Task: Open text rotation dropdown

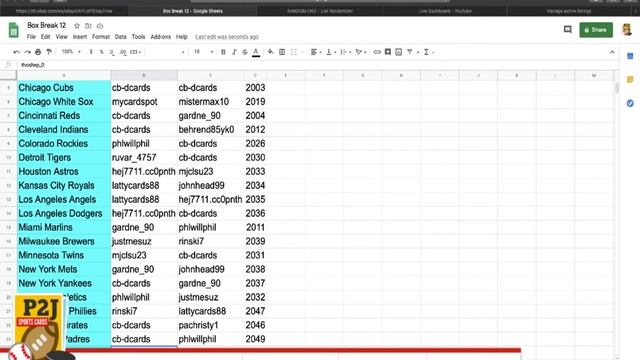Action: [x=360, y=52]
